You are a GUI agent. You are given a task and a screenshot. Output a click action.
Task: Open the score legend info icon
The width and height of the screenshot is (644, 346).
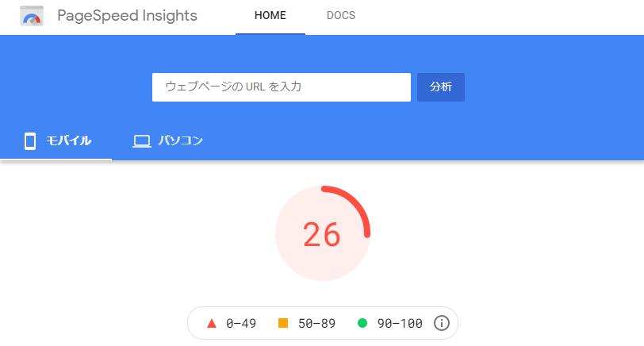442,323
